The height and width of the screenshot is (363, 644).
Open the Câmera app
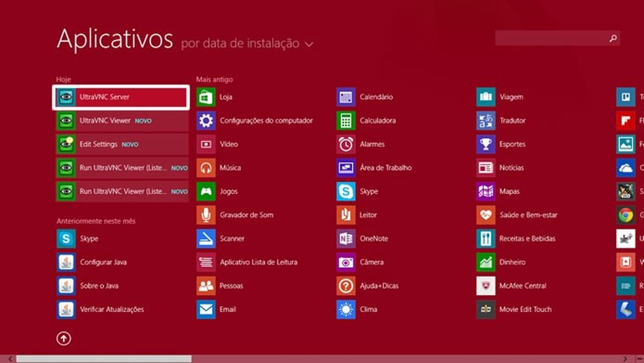coord(361,262)
